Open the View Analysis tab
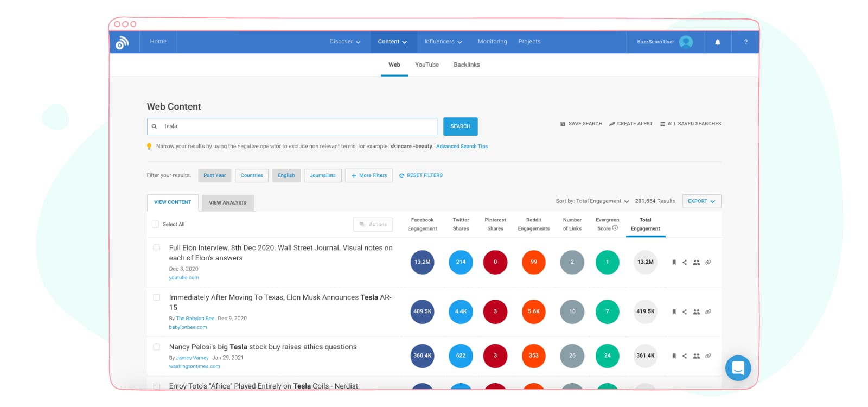Screen dimensions: 868x407 click(228, 202)
